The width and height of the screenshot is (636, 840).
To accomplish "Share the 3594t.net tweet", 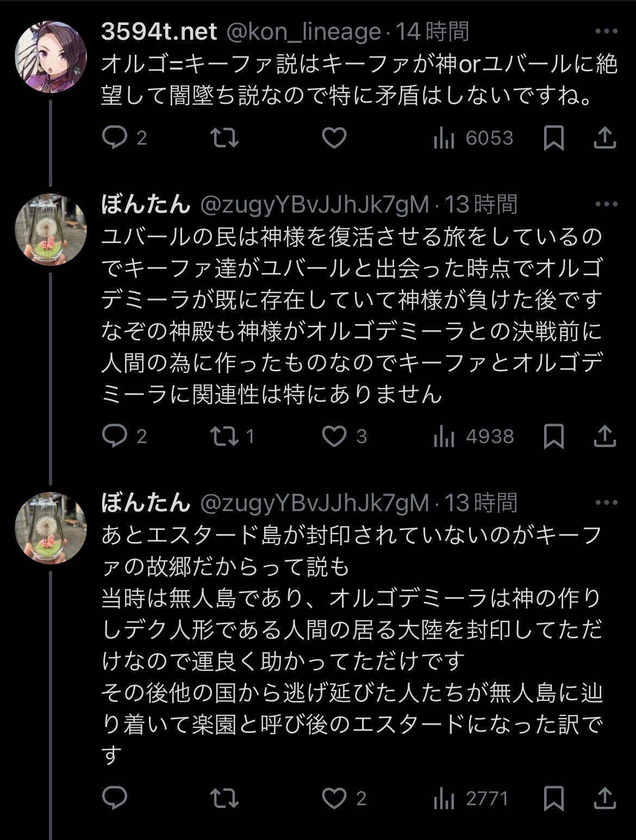I will [x=604, y=138].
